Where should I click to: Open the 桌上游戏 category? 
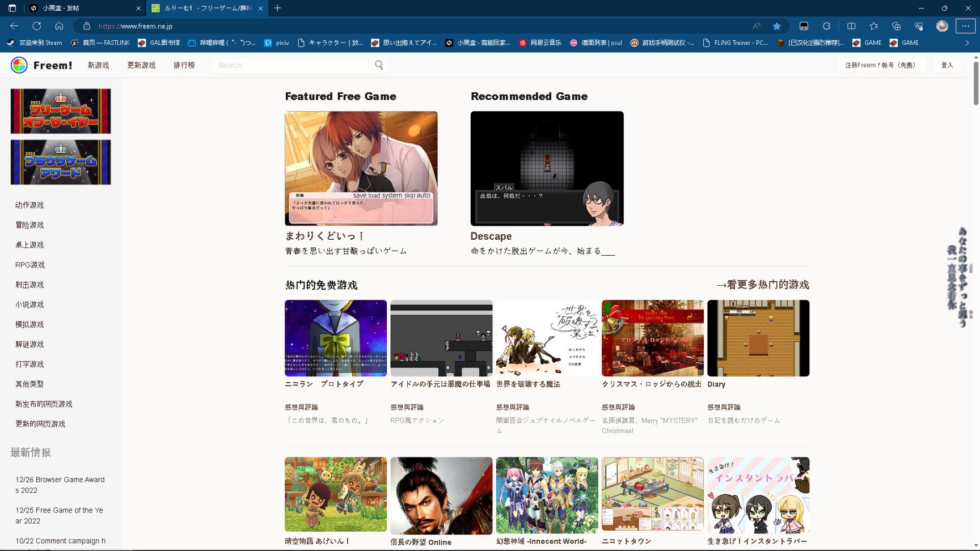tap(29, 245)
